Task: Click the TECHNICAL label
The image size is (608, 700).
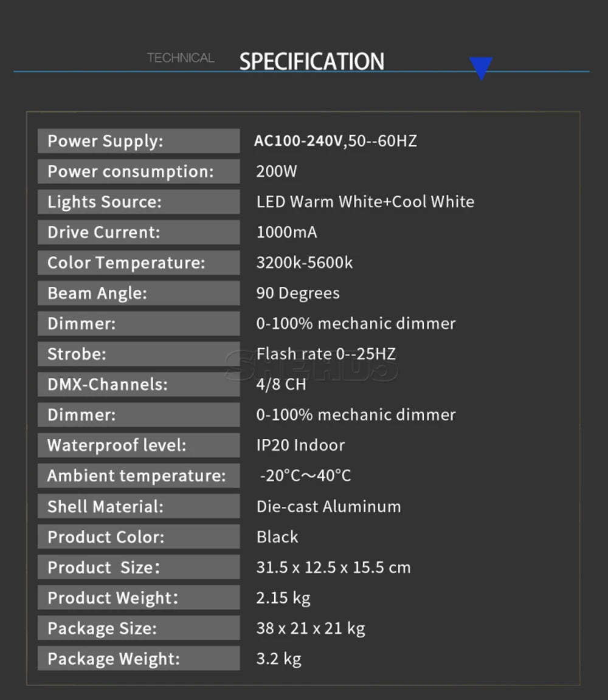Action: click(181, 58)
